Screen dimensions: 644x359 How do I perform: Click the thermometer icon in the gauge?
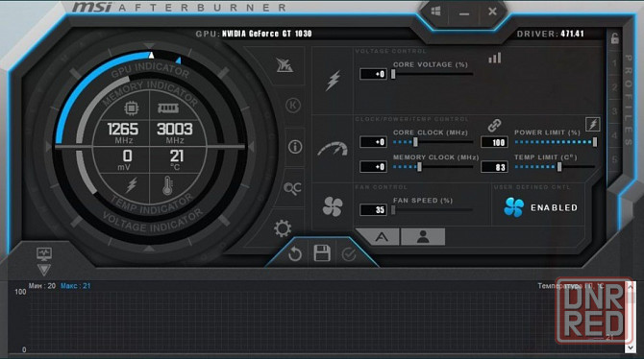click(x=167, y=185)
